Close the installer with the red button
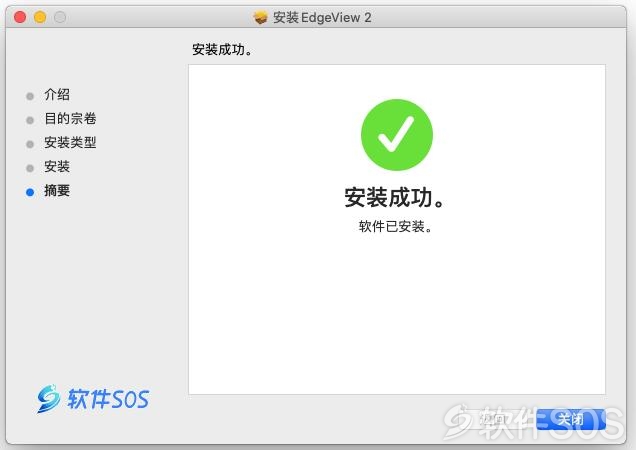636x450 pixels. (20, 17)
